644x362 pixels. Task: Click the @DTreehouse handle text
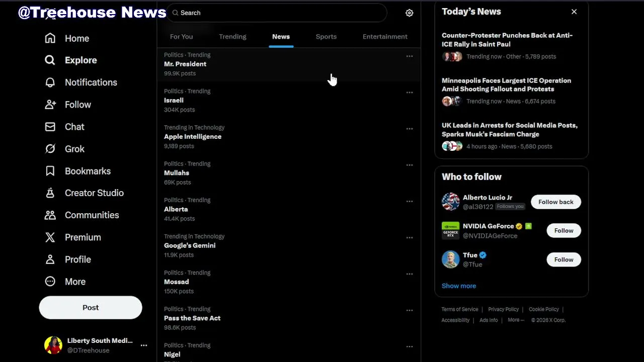click(x=88, y=350)
